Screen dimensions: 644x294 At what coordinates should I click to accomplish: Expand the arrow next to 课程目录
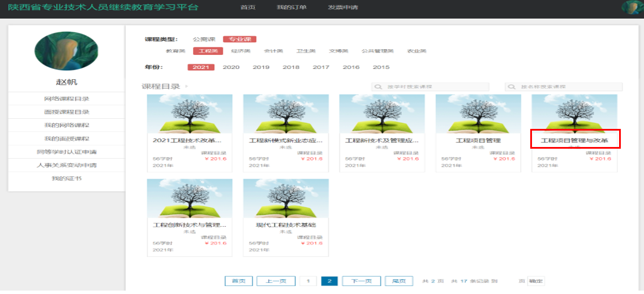187,87
